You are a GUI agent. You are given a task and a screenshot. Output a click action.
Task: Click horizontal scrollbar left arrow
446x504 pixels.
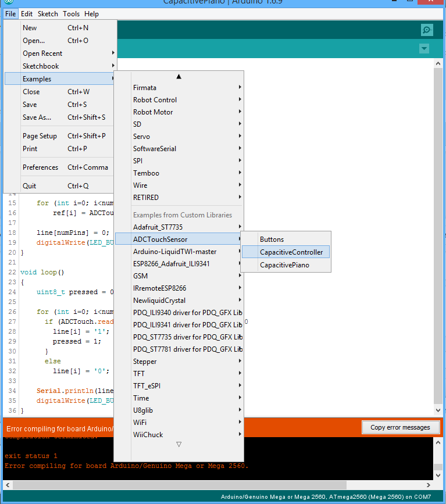pos(8,485)
